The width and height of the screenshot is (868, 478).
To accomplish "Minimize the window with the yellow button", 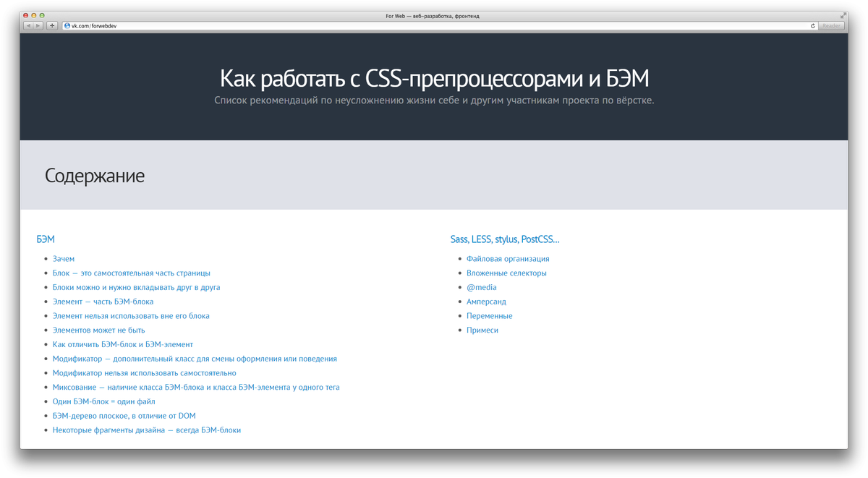I will pyautogui.click(x=34, y=15).
